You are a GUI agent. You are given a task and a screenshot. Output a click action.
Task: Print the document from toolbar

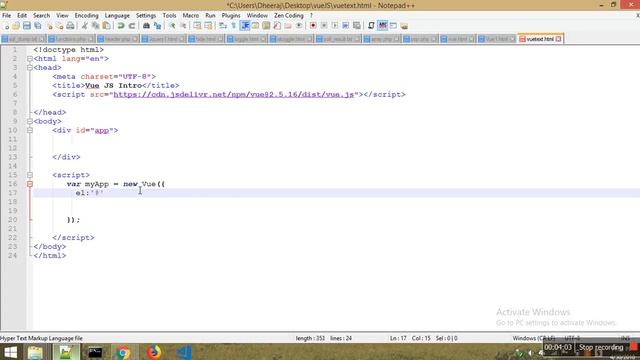click(x=70, y=26)
